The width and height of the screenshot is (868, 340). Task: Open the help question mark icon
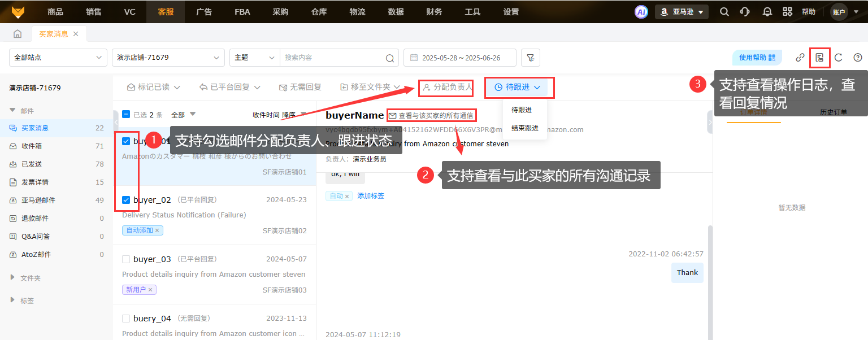pyautogui.click(x=858, y=57)
